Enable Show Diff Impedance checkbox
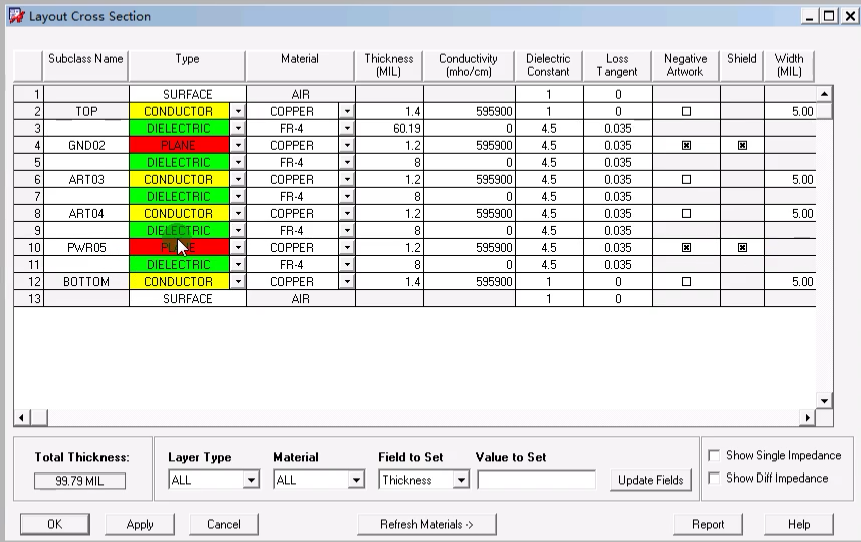The height and width of the screenshot is (542, 861). coord(714,479)
